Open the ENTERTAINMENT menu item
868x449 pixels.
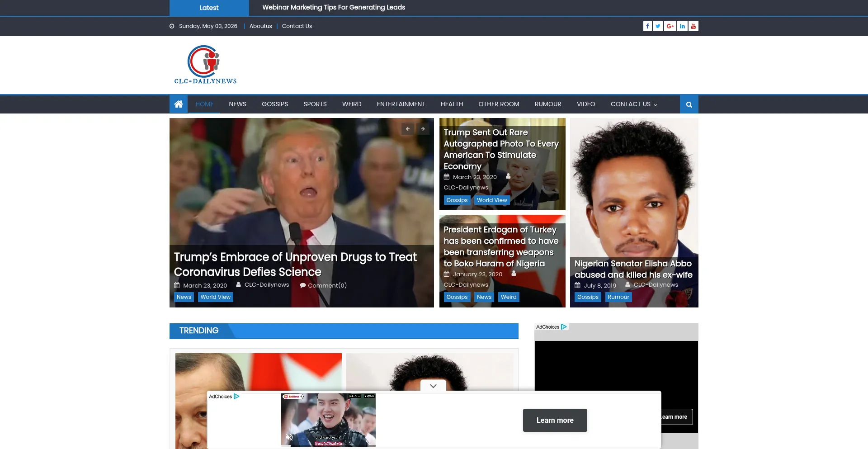[x=401, y=104]
